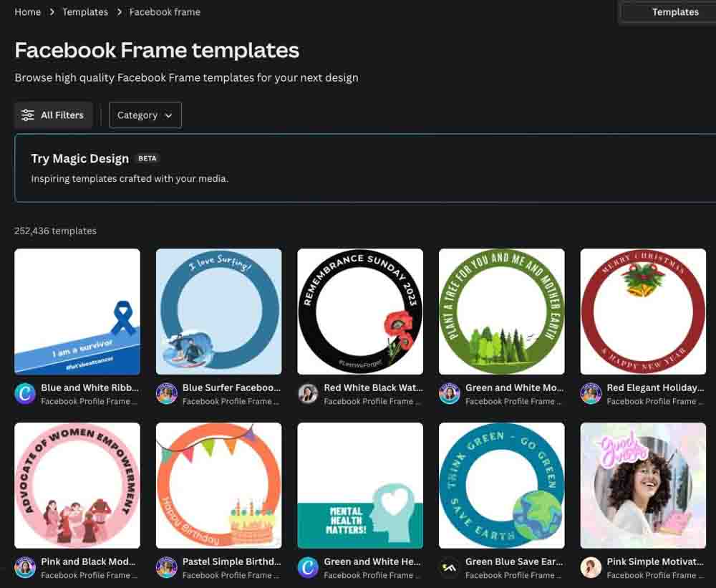Open the I am a survivor ribbon template
716x588 pixels.
click(x=77, y=312)
